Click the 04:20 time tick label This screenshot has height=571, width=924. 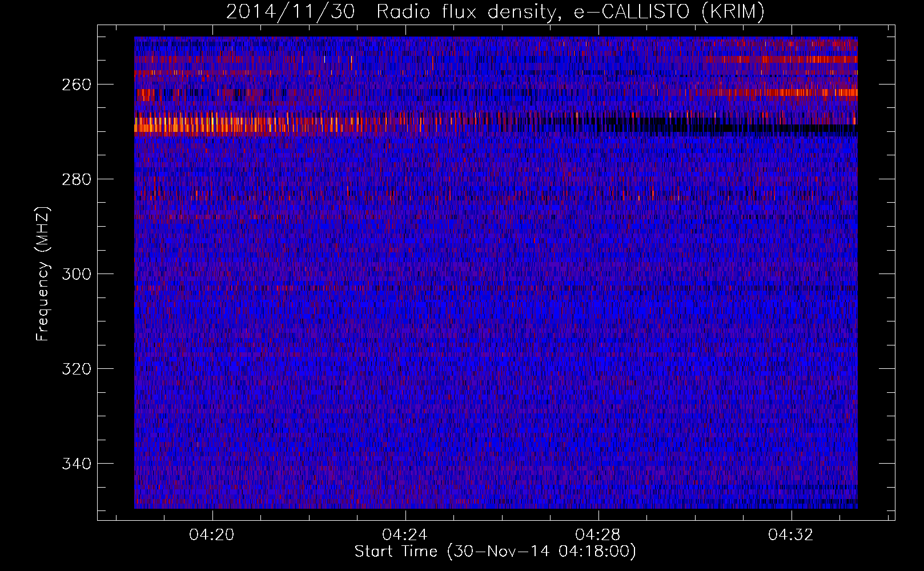pyautogui.click(x=212, y=535)
